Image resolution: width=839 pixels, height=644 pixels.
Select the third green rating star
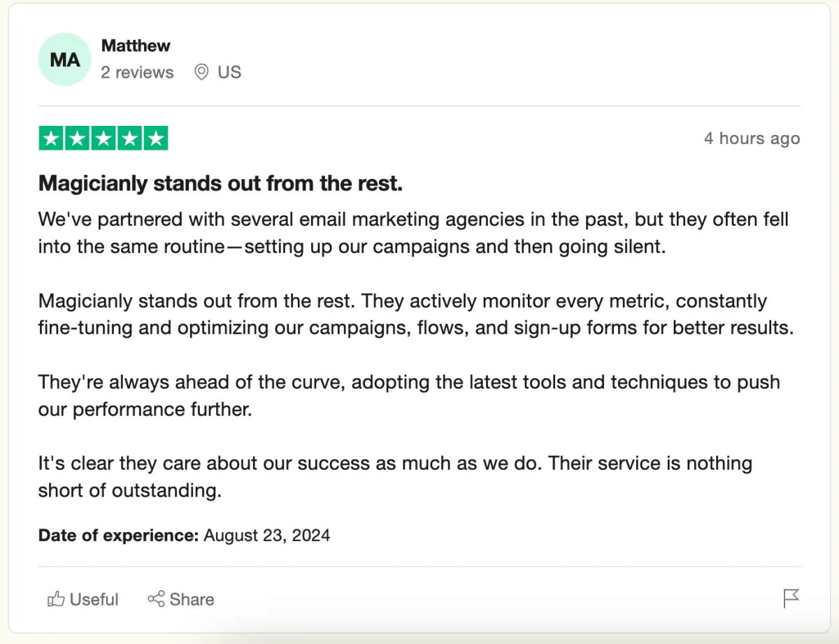tap(103, 138)
